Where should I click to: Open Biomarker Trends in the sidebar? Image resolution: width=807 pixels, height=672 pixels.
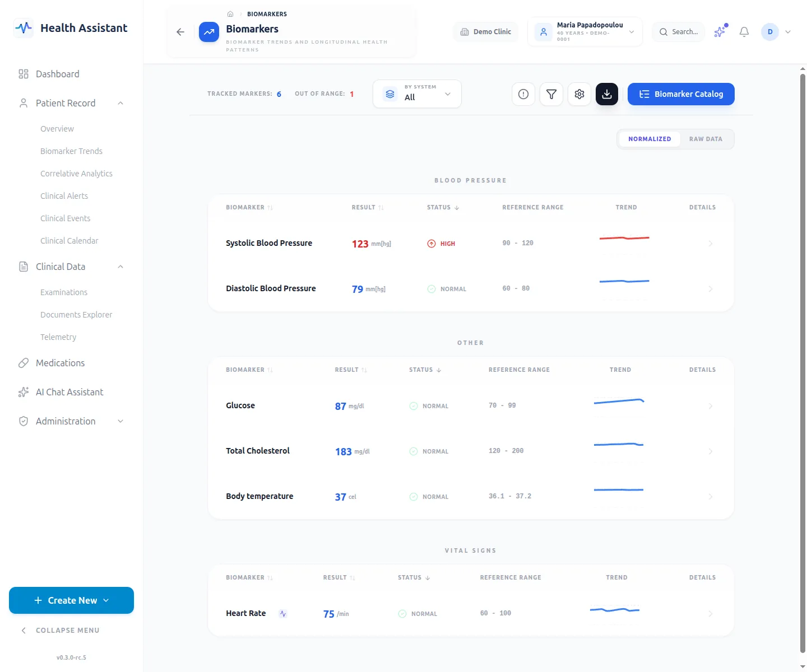(71, 151)
